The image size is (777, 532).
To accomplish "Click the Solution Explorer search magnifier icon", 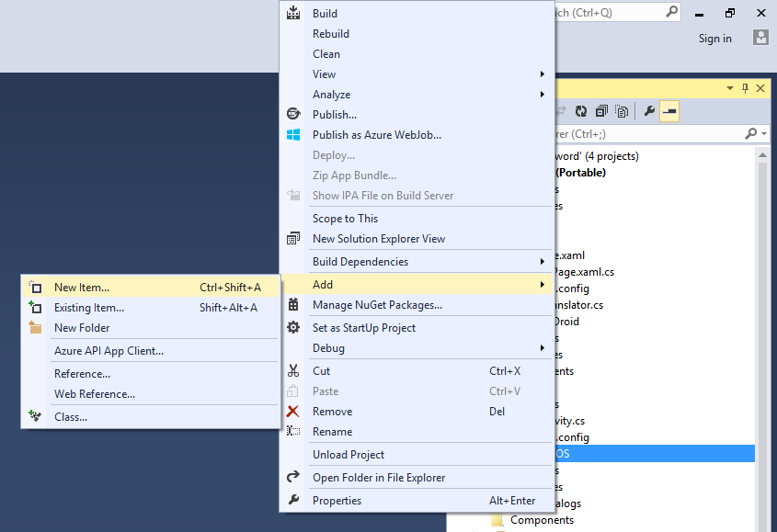I will pyautogui.click(x=750, y=134).
